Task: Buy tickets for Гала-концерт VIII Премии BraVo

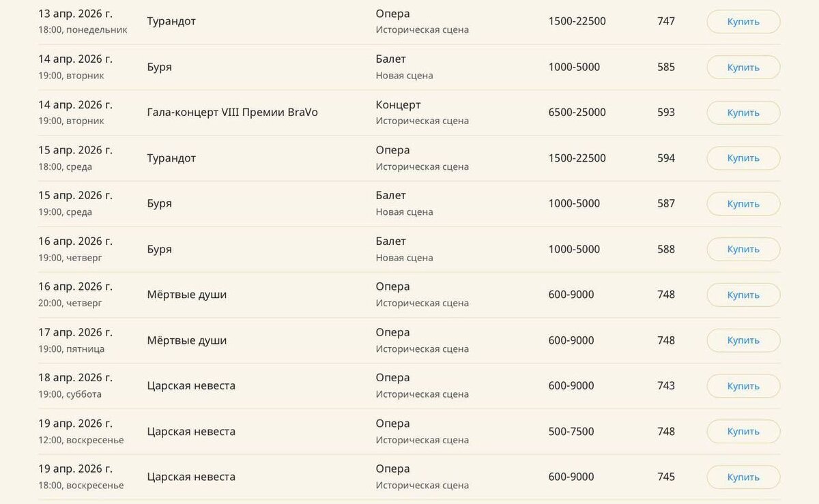Action: (x=743, y=113)
